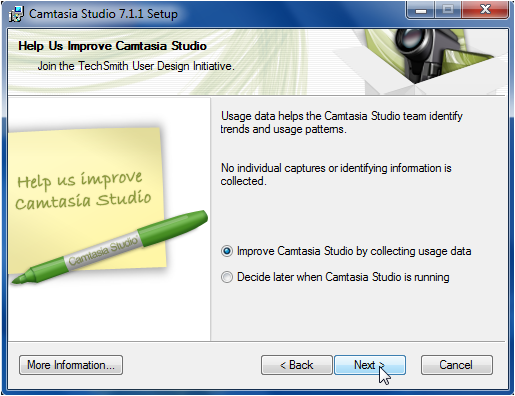
Task: Select Decide later when Camtasia Studio is running
Action: pos(227,277)
